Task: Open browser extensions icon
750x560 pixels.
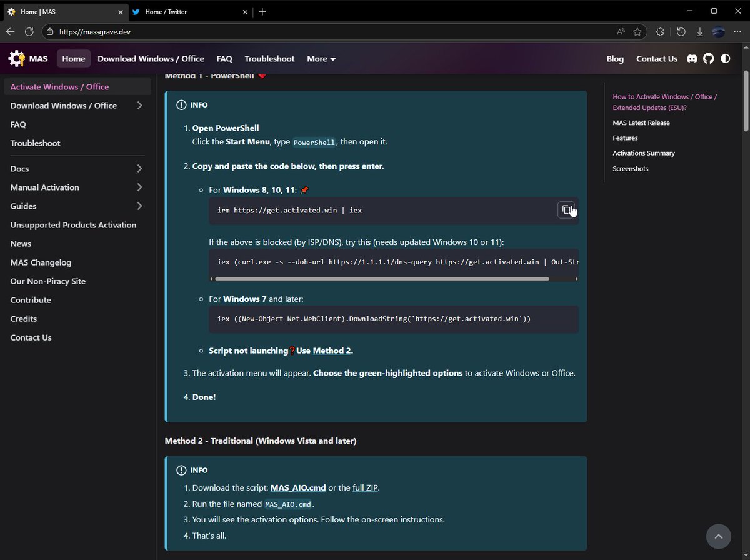Action: point(660,32)
